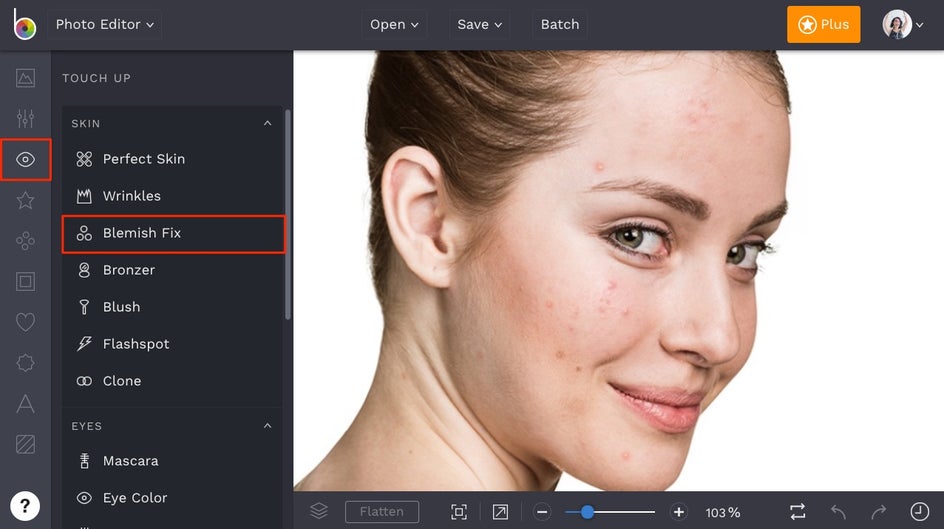
Task: Open the Frames sidebar icon
Action: (25, 281)
